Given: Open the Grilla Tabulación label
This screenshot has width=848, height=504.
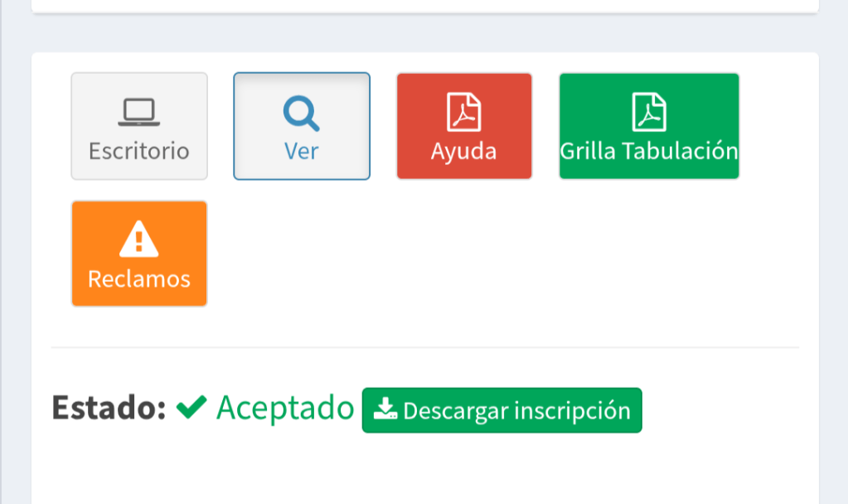Looking at the screenshot, I should (648, 152).
